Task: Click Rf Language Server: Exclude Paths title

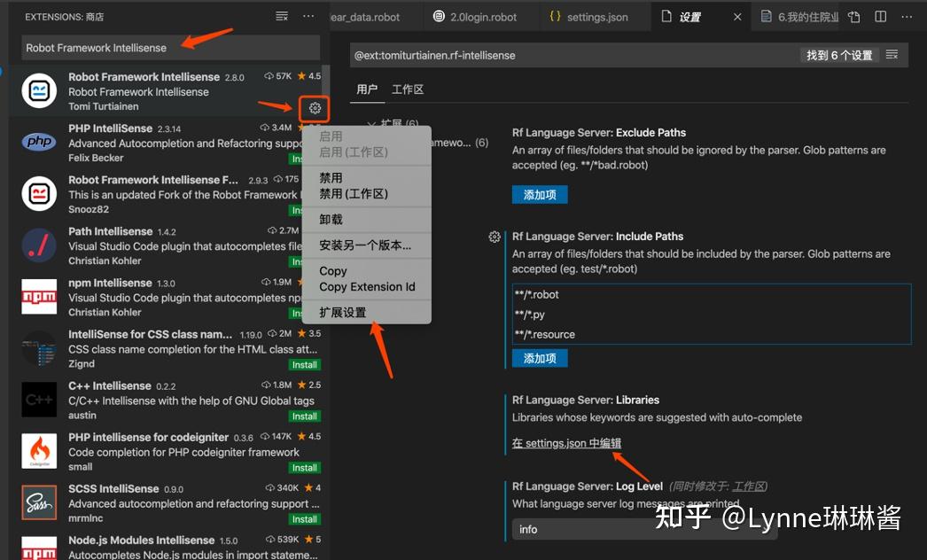Action: (599, 132)
